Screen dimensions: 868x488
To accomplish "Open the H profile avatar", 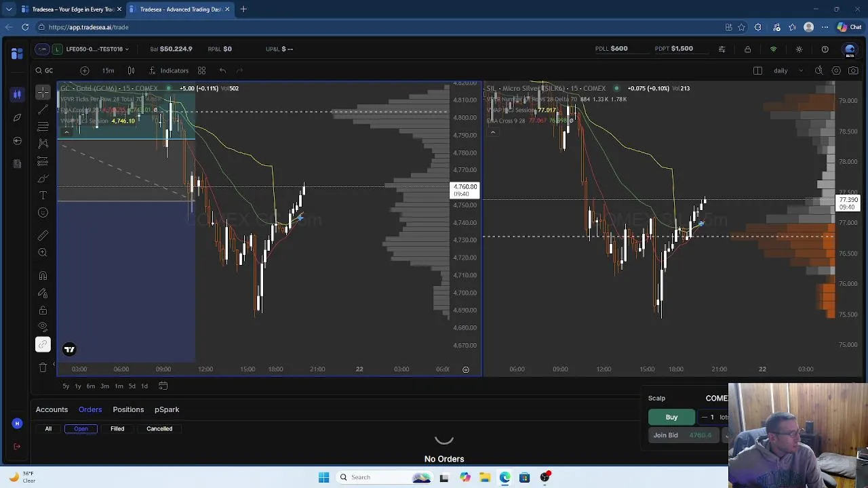I will 17,424.
